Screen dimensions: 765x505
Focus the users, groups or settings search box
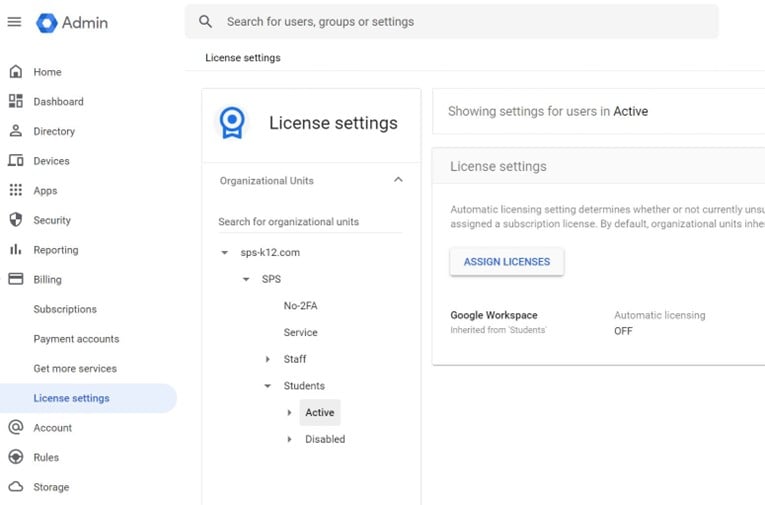(451, 21)
